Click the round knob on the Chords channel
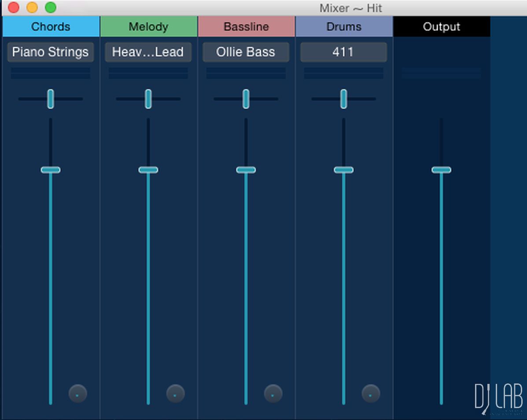This screenshot has width=527, height=420. pos(78,394)
